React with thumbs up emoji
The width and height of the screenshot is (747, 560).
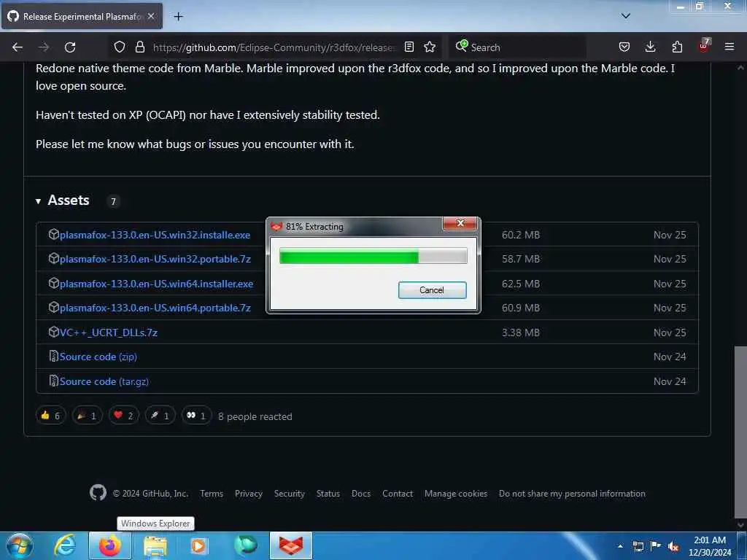pos(50,416)
